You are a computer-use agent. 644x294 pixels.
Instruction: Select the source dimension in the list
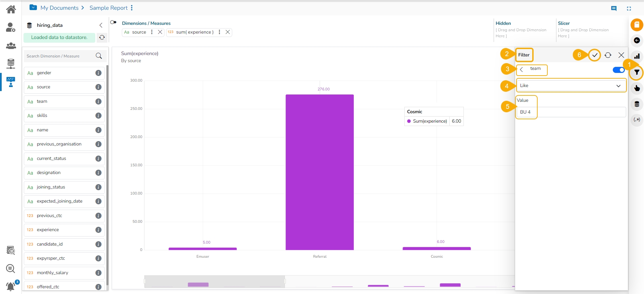click(64, 87)
